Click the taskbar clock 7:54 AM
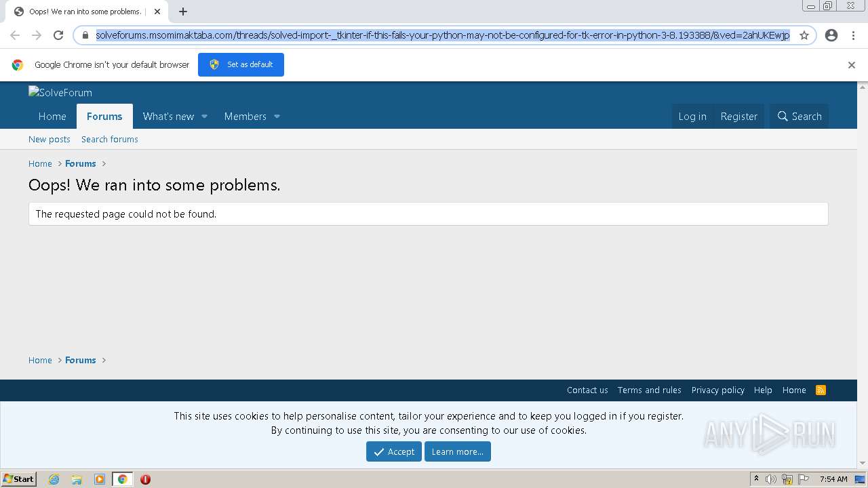 click(x=833, y=479)
